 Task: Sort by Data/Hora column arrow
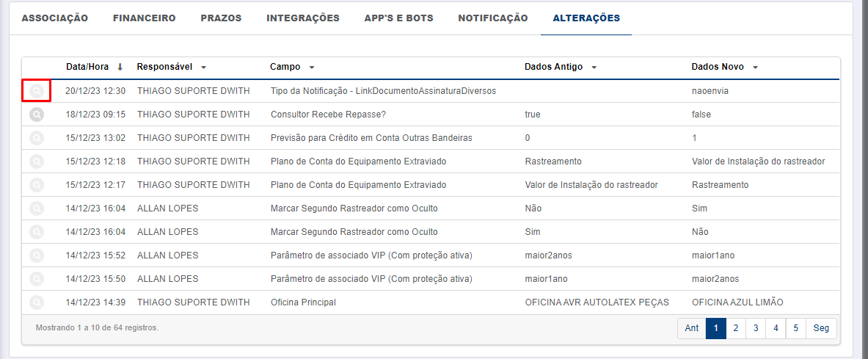pyautogui.click(x=120, y=67)
